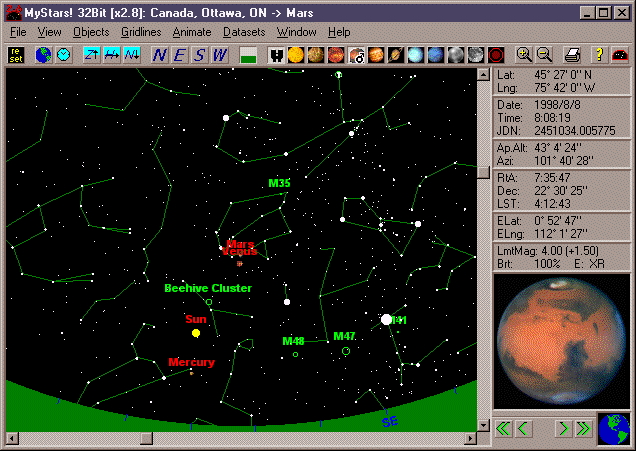The image size is (636, 451).
Task: Open help via yellow question mark icon
Action: (x=599, y=55)
